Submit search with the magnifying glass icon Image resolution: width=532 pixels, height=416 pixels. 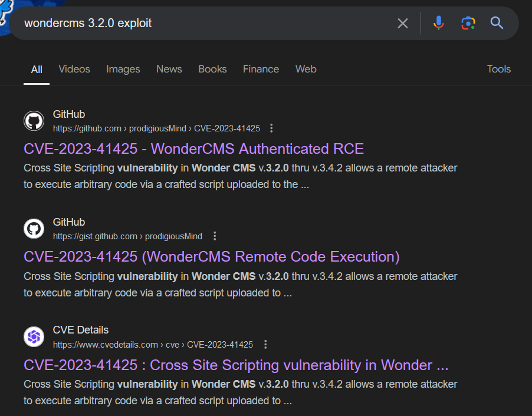click(497, 23)
